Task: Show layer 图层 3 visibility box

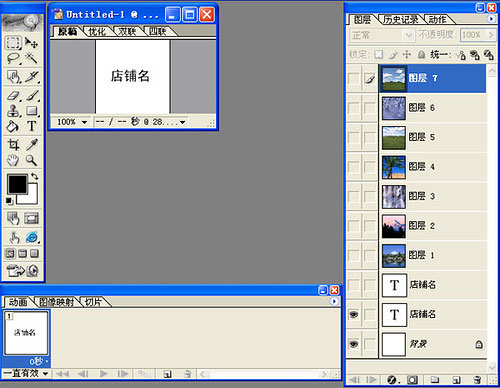Action: click(353, 196)
